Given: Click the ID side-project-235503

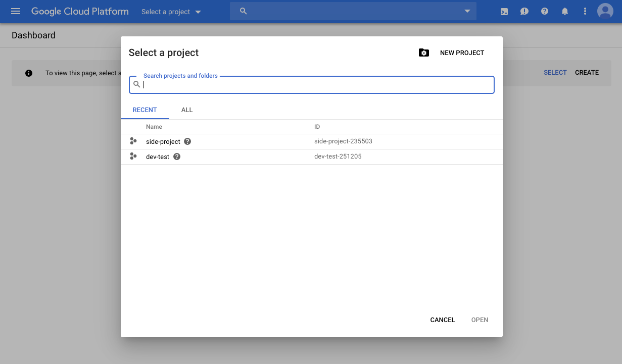Looking at the screenshot, I should 343,141.
